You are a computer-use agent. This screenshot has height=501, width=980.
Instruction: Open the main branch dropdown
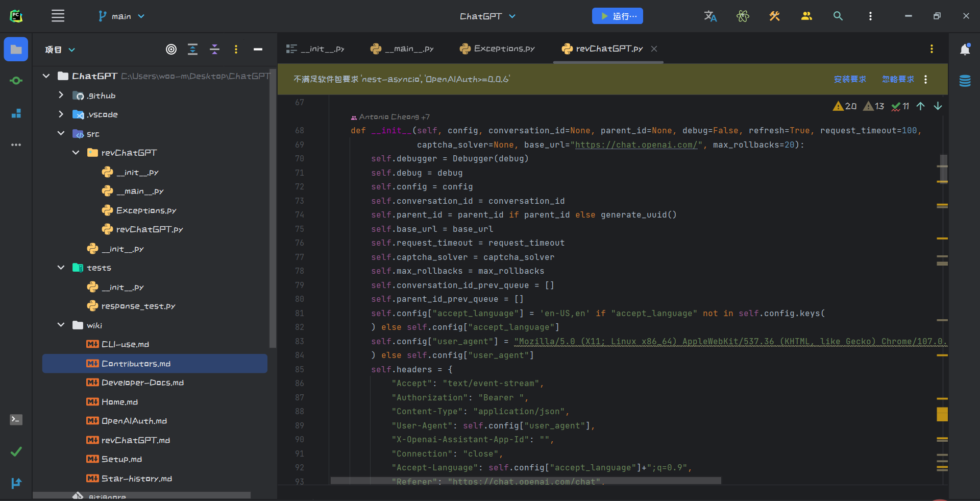pos(121,16)
